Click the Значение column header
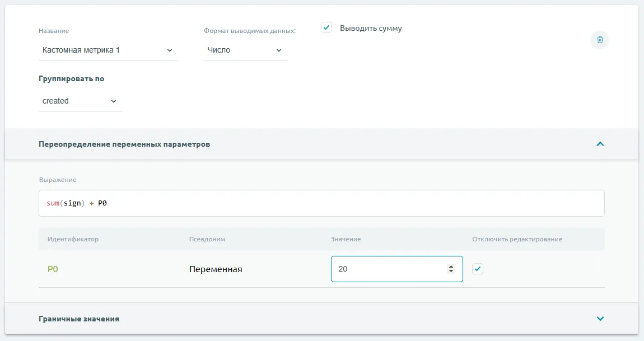644x341 pixels. pos(346,239)
